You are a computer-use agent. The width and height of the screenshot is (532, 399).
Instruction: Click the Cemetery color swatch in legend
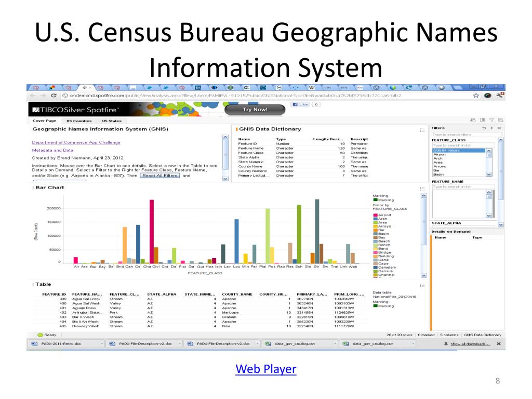click(x=375, y=268)
